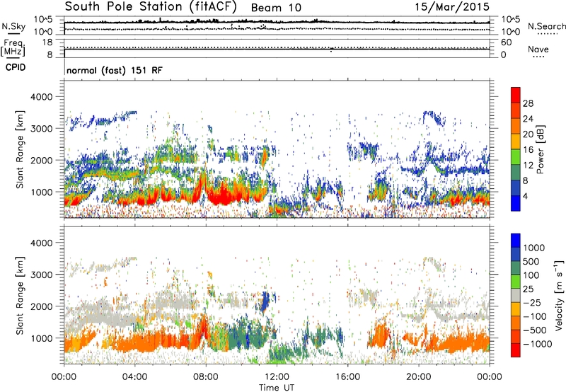Click the "18" frequency axis tick label

pyautogui.click(x=47, y=42)
